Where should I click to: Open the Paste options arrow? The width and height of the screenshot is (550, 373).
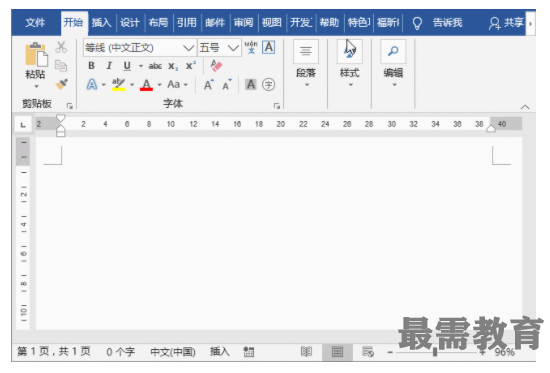point(36,86)
